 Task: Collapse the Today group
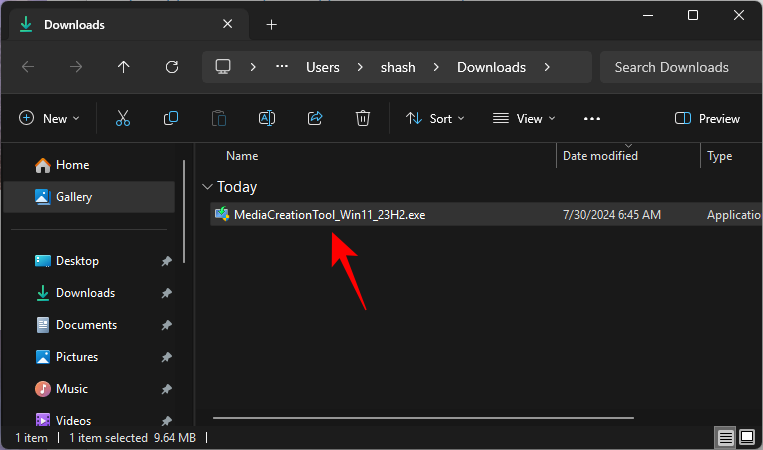(x=207, y=187)
